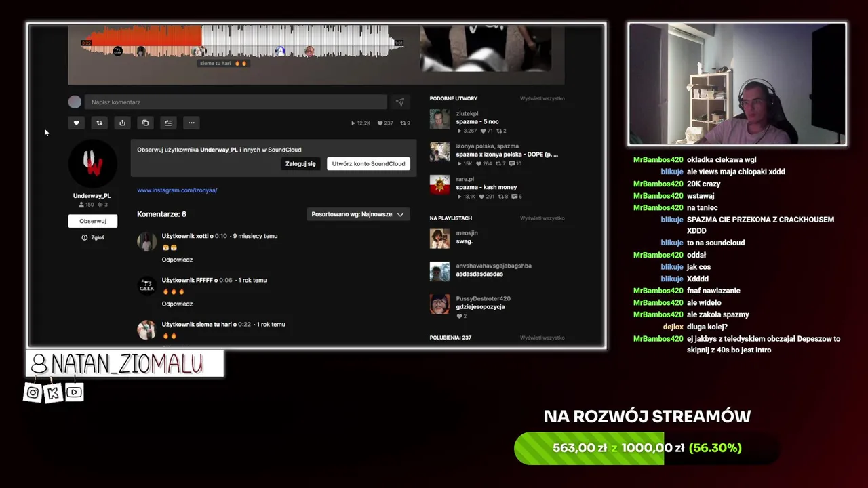Click the grey user avatar beside comment field
Image resolution: width=868 pixels, height=488 pixels.
(x=75, y=102)
